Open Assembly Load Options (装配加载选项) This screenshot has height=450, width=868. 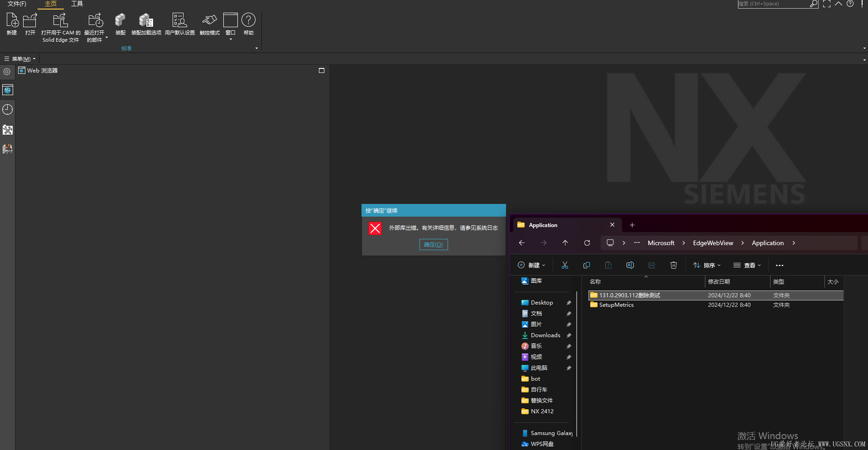tap(146, 20)
